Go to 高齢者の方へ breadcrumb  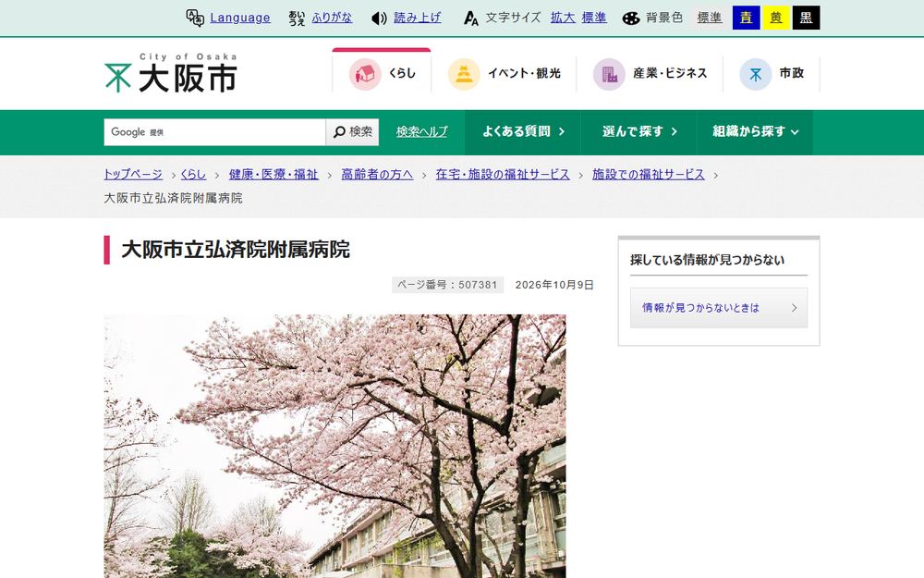pos(377,175)
